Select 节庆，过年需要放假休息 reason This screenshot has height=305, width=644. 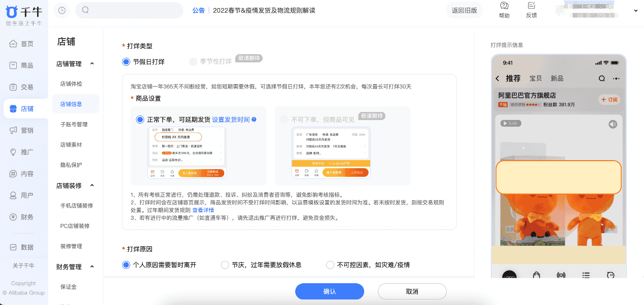point(225,265)
